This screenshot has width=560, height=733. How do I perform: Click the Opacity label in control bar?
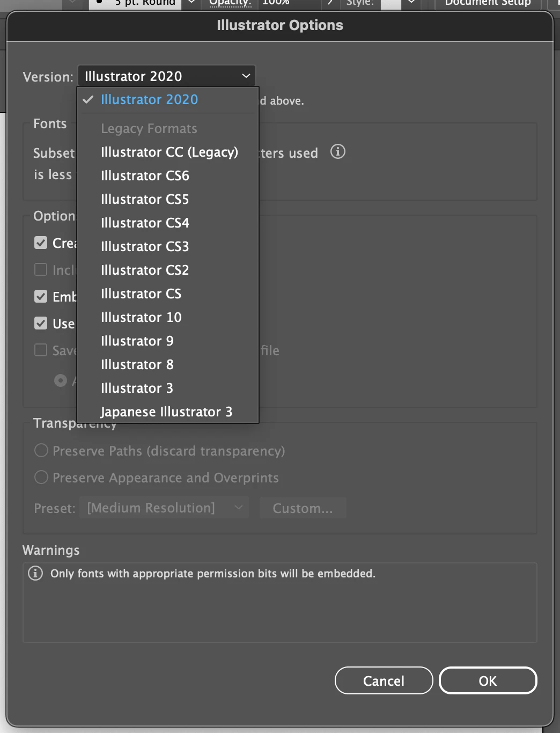pos(230,3)
